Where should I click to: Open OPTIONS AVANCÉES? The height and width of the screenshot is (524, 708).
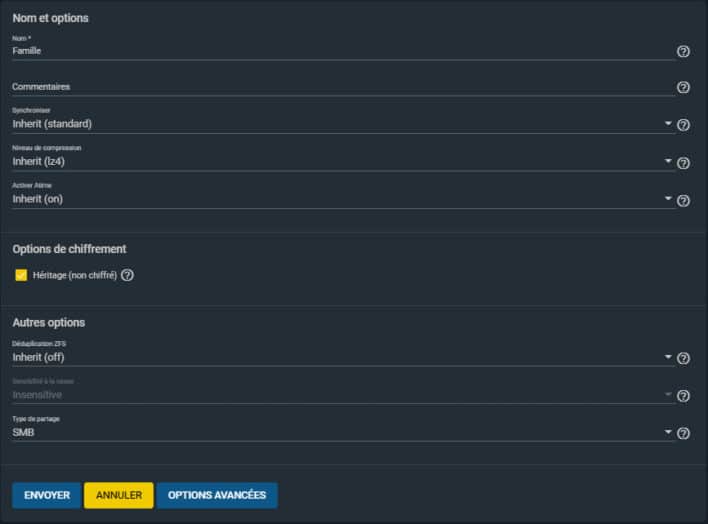(x=217, y=495)
